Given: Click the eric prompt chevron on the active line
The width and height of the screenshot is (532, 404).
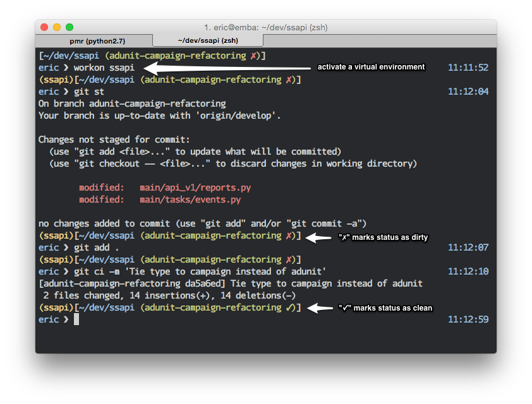Looking at the screenshot, I should tap(65, 319).
